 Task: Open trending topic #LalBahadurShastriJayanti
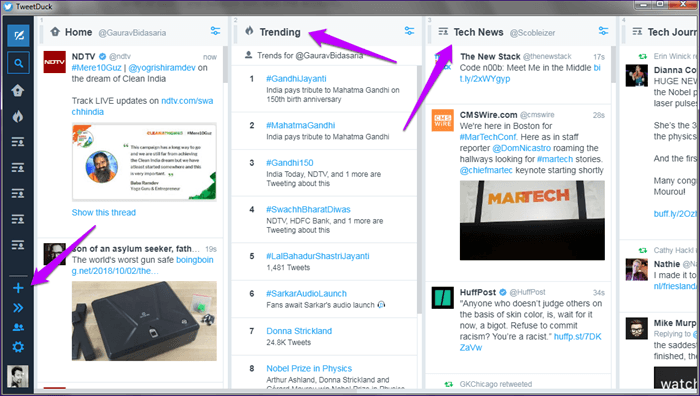pos(318,256)
